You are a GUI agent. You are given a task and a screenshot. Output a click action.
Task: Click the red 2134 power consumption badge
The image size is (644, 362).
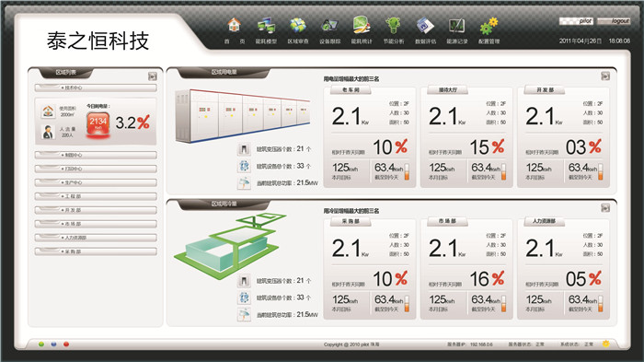(98, 123)
